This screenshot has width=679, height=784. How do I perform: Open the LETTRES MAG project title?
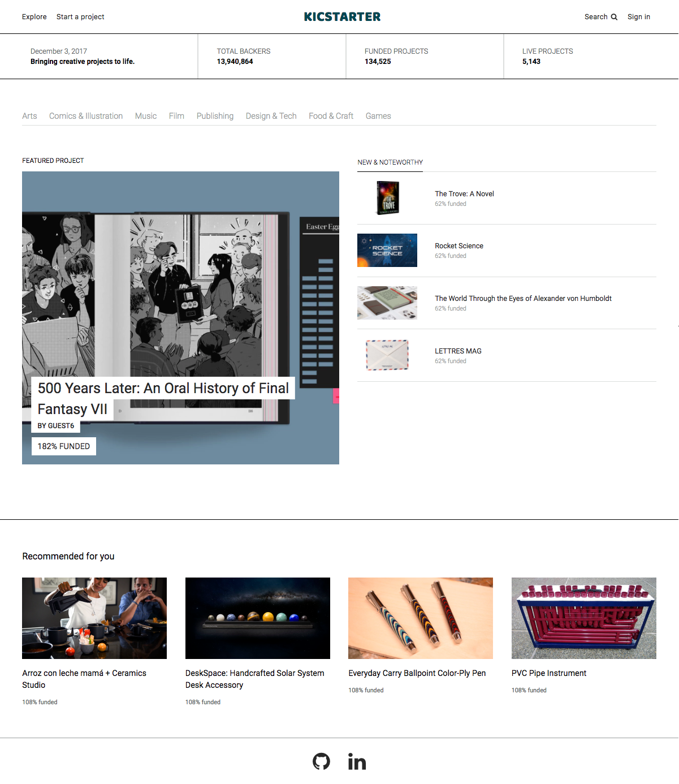click(458, 351)
